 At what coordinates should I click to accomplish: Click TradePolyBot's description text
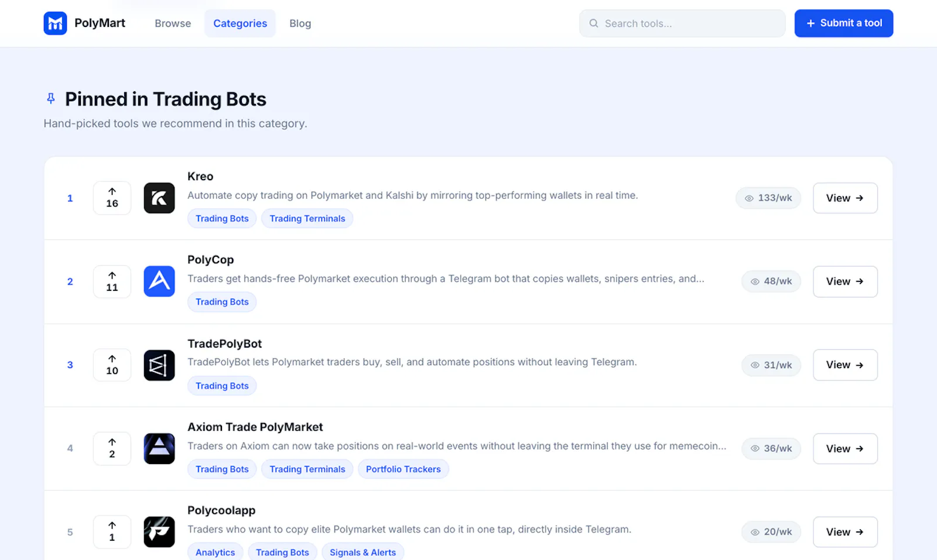click(x=412, y=362)
